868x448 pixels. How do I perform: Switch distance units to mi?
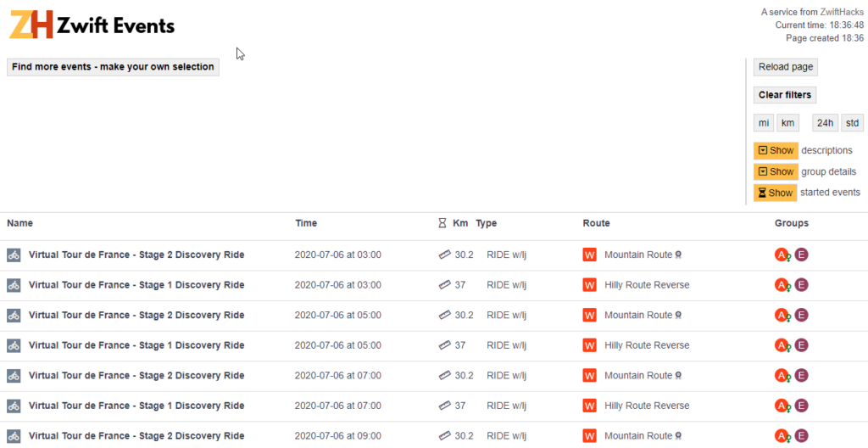764,123
